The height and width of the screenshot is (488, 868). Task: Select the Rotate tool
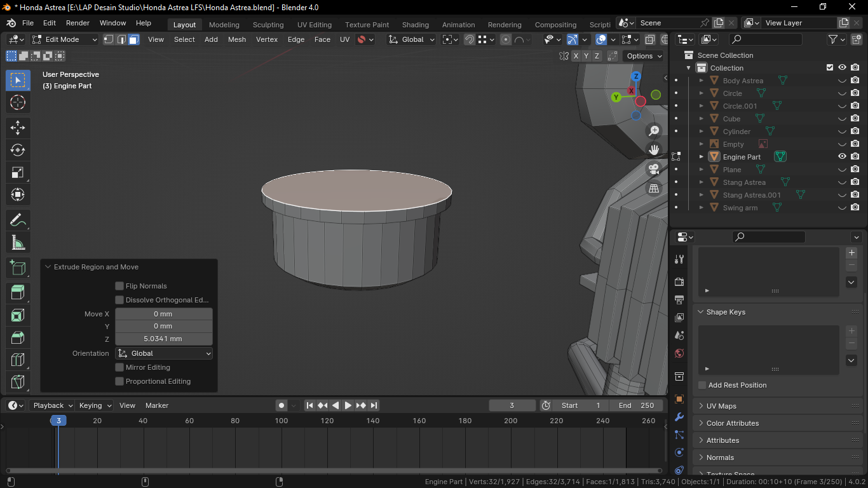click(18, 150)
